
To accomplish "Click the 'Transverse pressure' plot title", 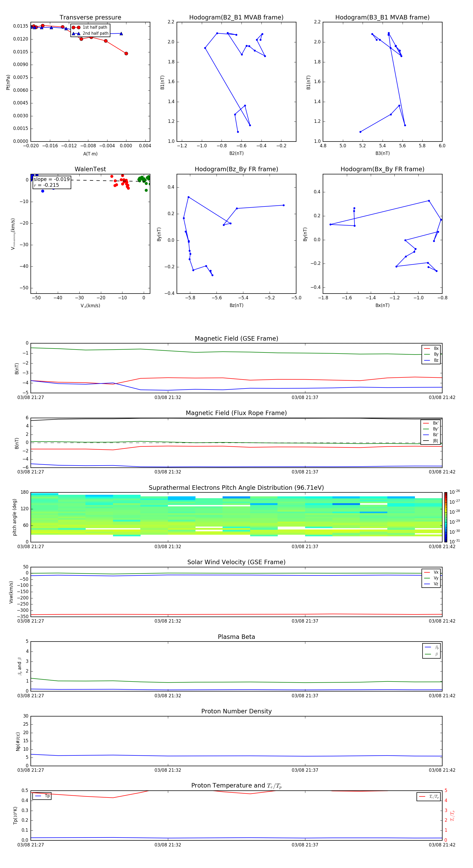I will pyautogui.click(x=90, y=18).
